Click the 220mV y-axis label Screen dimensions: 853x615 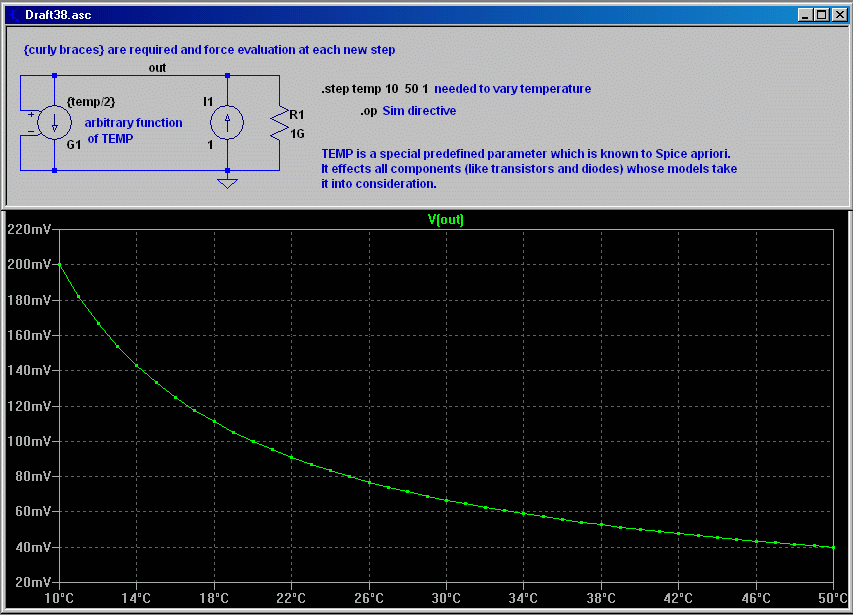(28, 229)
